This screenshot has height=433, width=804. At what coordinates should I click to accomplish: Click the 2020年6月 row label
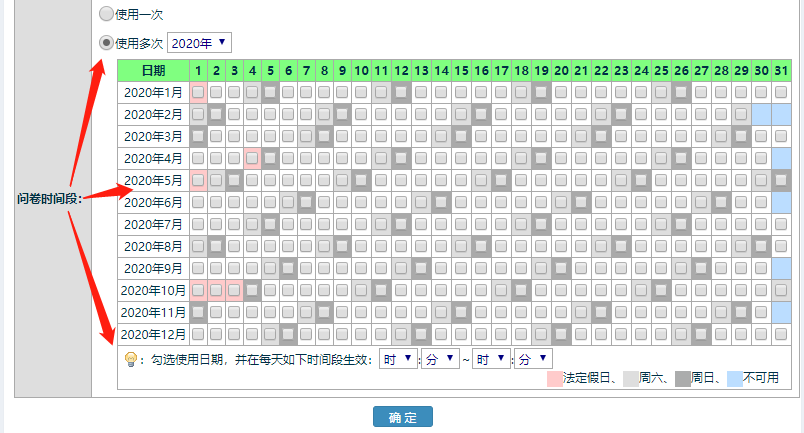tap(153, 202)
